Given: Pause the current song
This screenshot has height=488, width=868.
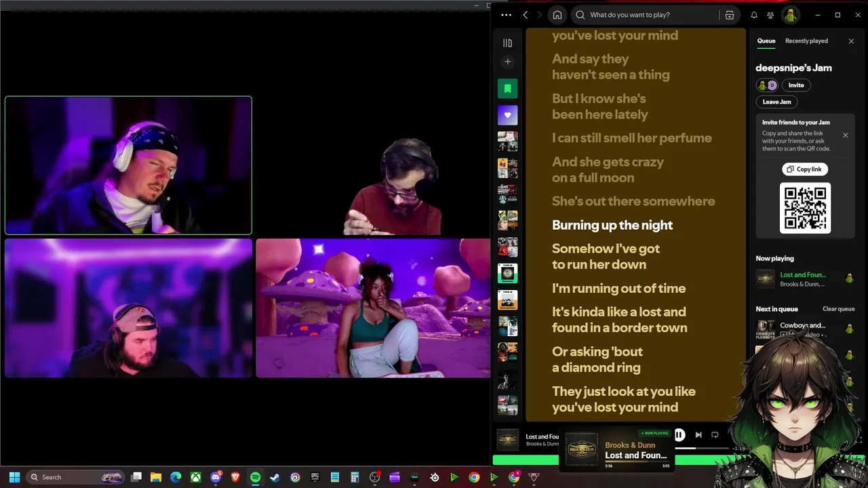Looking at the screenshot, I should click(x=679, y=435).
